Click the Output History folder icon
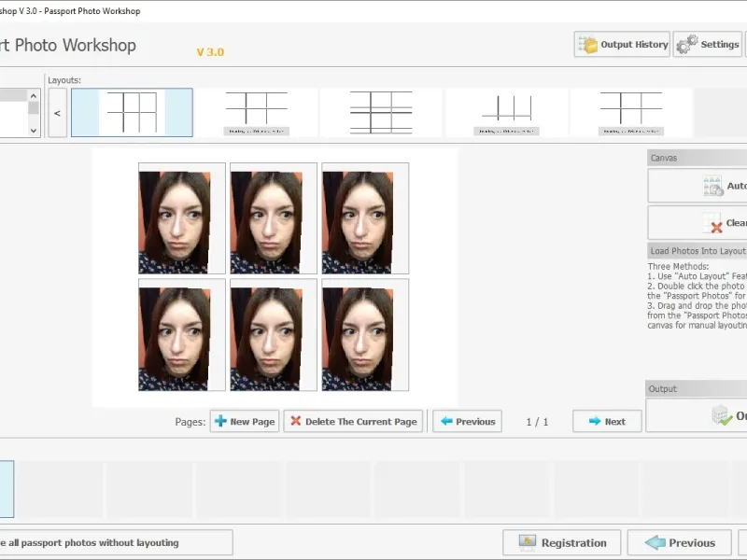Image resolution: width=747 pixels, height=560 pixels. tap(588, 45)
